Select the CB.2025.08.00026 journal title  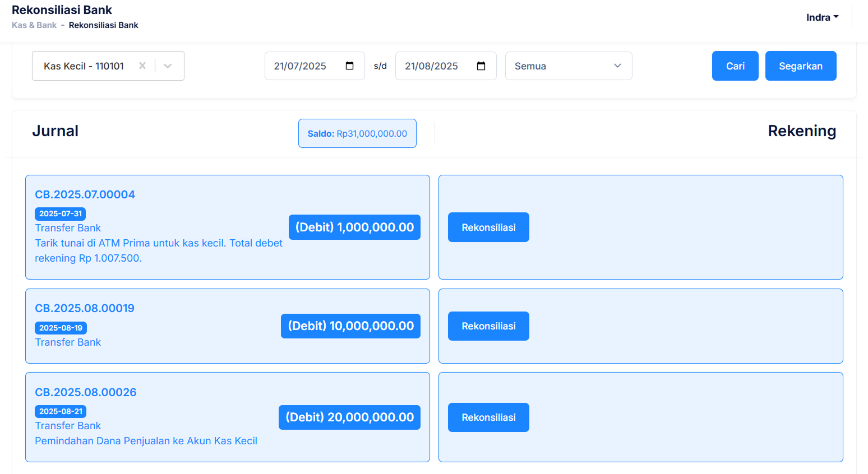[x=86, y=392]
